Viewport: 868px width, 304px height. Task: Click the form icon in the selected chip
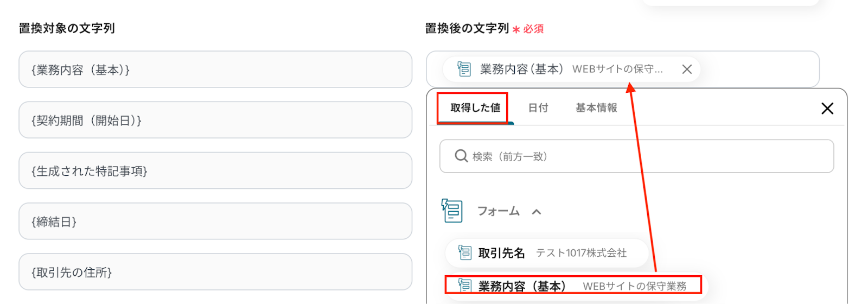(464, 69)
